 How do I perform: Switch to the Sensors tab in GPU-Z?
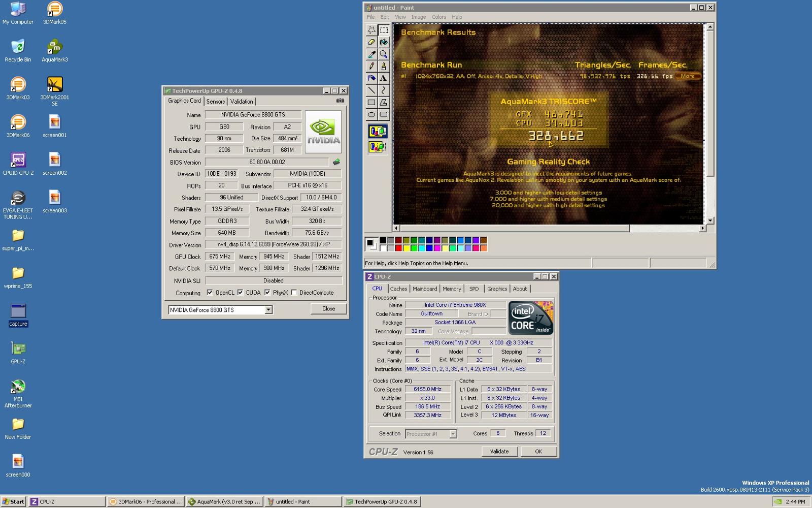click(216, 101)
